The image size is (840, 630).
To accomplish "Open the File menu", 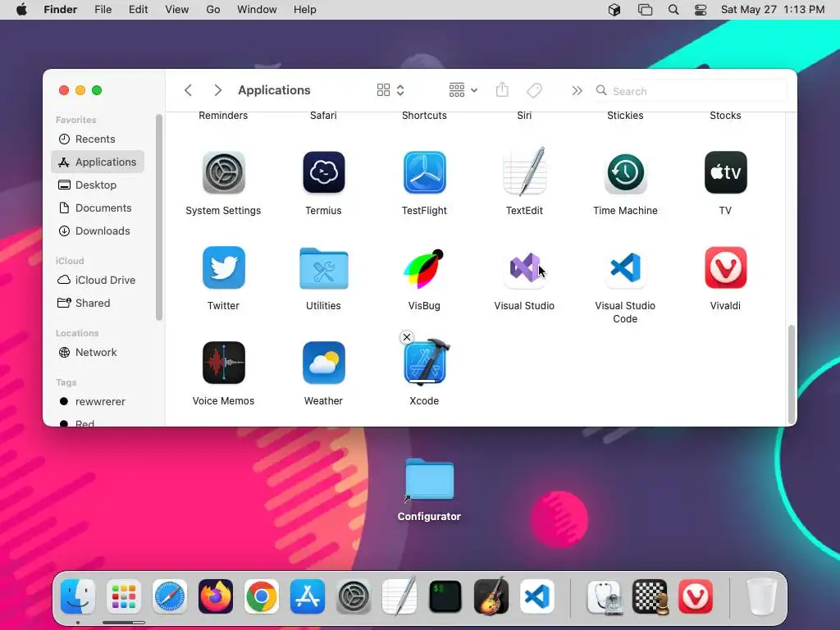I will [x=103, y=10].
